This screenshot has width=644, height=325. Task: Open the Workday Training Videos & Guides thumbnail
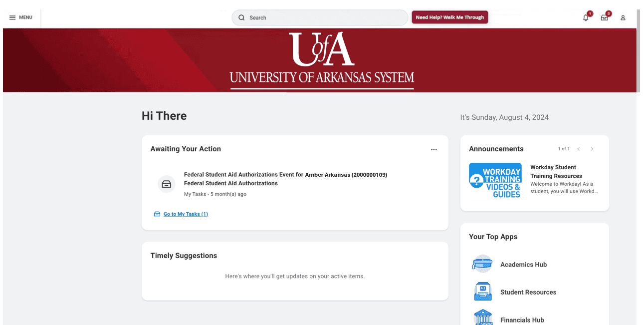coord(495,181)
